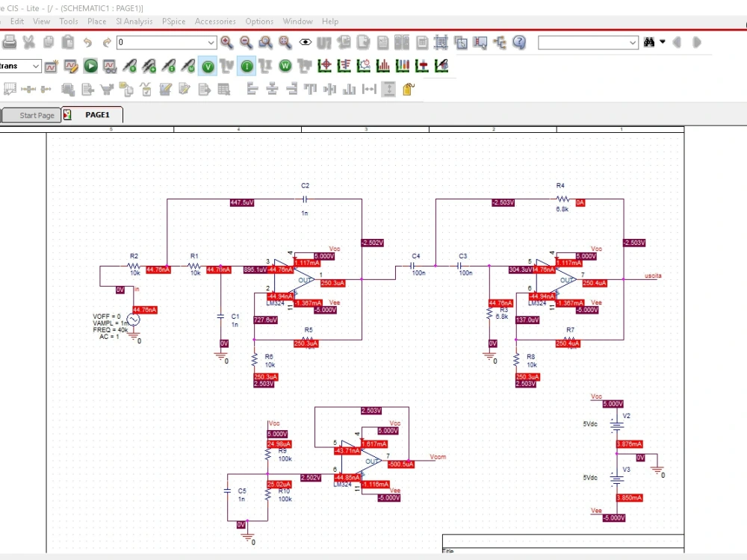This screenshot has width=747, height=560.
Task: Open the Options menu
Action: click(260, 22)
